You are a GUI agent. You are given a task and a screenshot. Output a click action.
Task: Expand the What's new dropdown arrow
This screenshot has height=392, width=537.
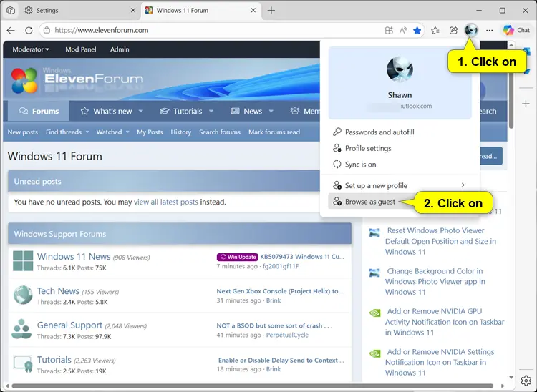pos(141,111)
